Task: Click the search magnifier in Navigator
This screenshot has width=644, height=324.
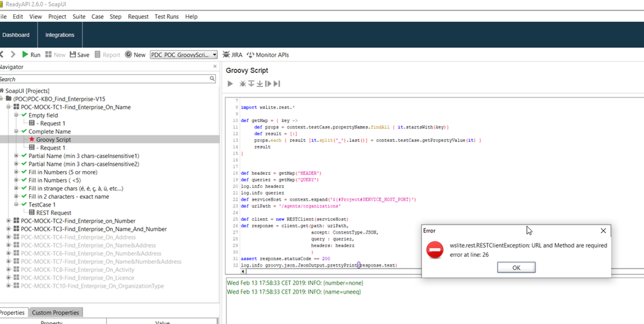Action: coord(212,79)
